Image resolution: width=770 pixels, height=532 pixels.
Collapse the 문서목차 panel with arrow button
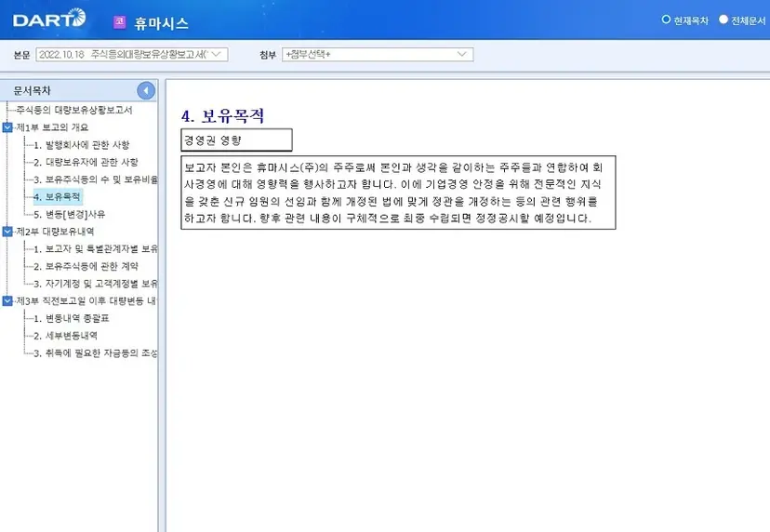pyautogui.click(x=146, y=90)
